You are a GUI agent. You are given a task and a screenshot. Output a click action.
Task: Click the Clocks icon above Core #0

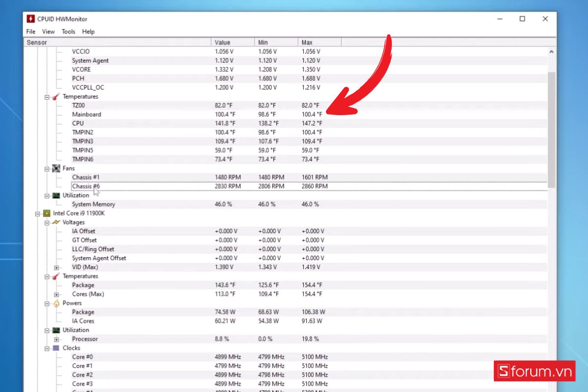pyautogui.click(x=56, y=348)
